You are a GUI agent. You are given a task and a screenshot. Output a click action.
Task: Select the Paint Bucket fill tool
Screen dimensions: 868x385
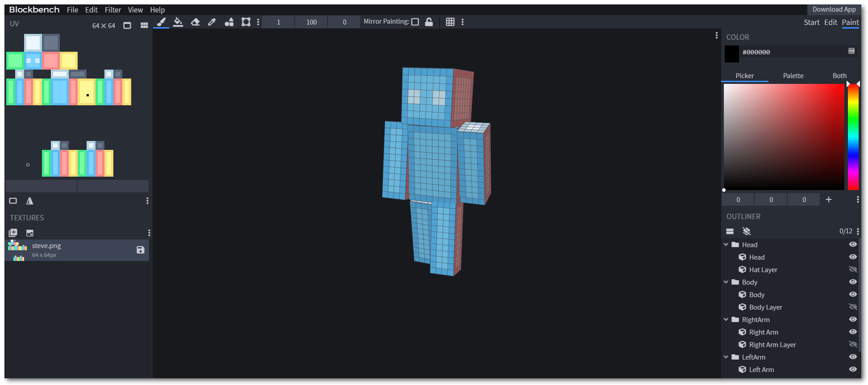coord(178,22)
